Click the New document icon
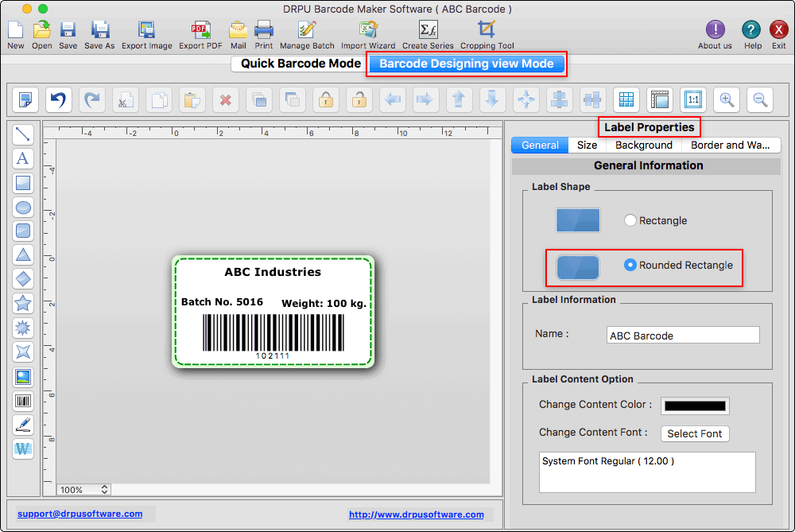Viewport: 795px width, 532px height. (x=16, y=34)
